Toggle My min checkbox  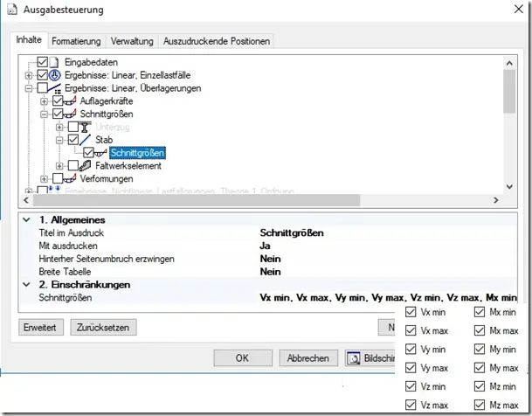tap(480, 350)
